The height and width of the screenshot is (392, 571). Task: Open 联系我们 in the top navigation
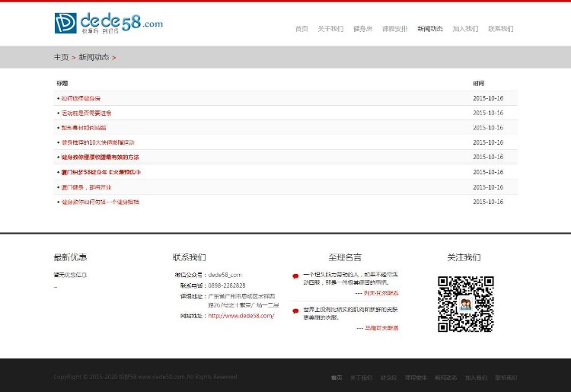click(x=501, y=29)
